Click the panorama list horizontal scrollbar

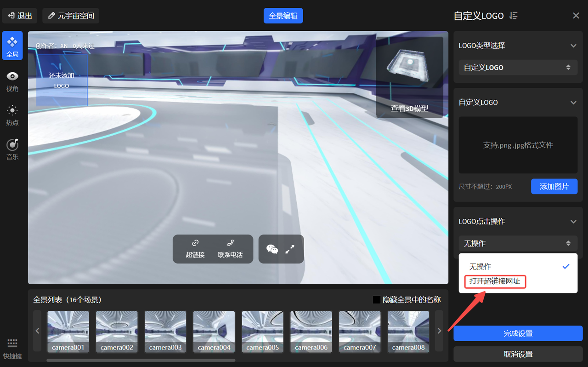click(x=141, y=360)
